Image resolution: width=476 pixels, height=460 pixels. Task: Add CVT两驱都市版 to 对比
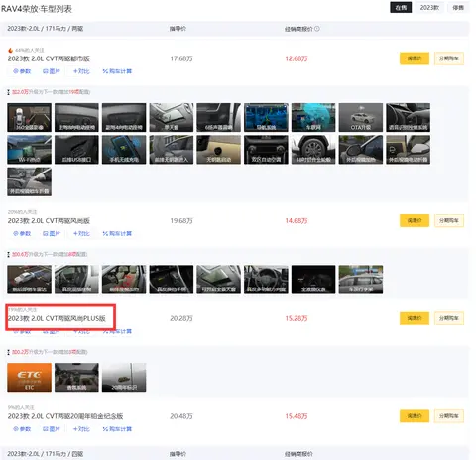click(81, 71)
